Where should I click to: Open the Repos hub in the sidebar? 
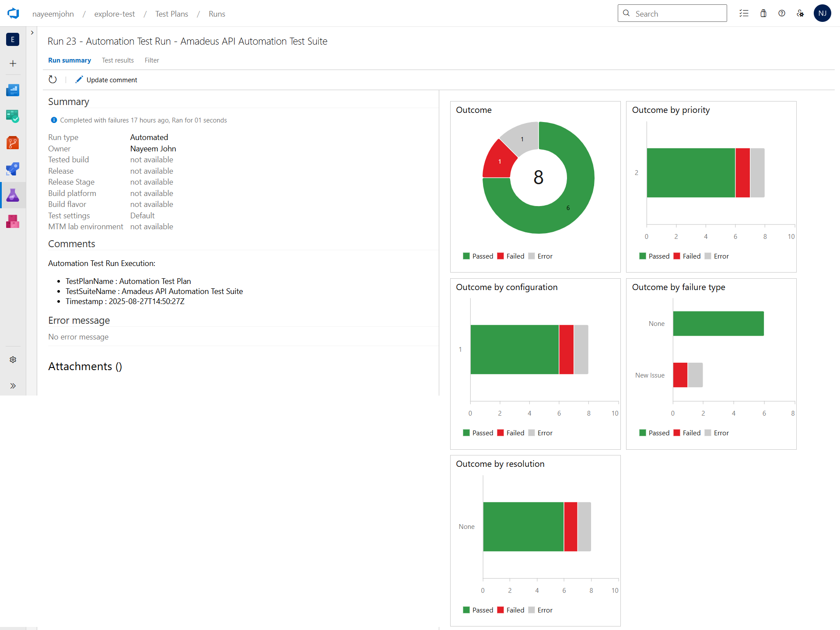click(x=13, y=143)
